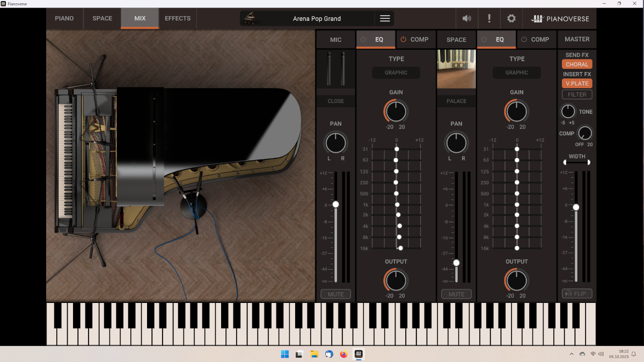The image size is (644, 362).
Task: Open the space EQ GRAPHIC type dropdown
Action: pyautogui.click(x=517, y=73)
